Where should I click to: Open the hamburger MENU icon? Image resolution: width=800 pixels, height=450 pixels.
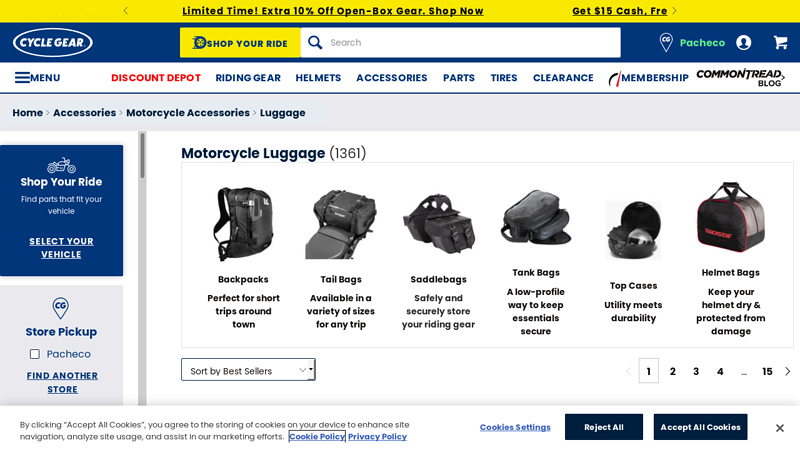click(x=22, y=78)
